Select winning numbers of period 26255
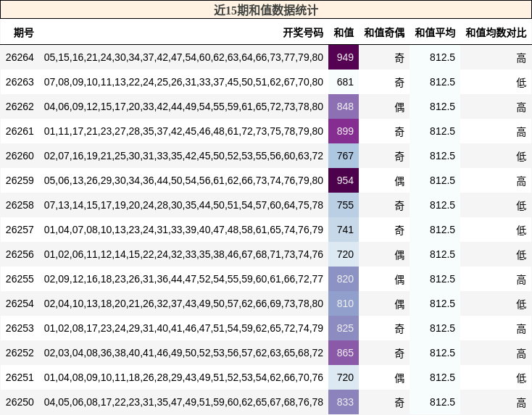Viewport: 532px width, 415px height. [183, 279]
